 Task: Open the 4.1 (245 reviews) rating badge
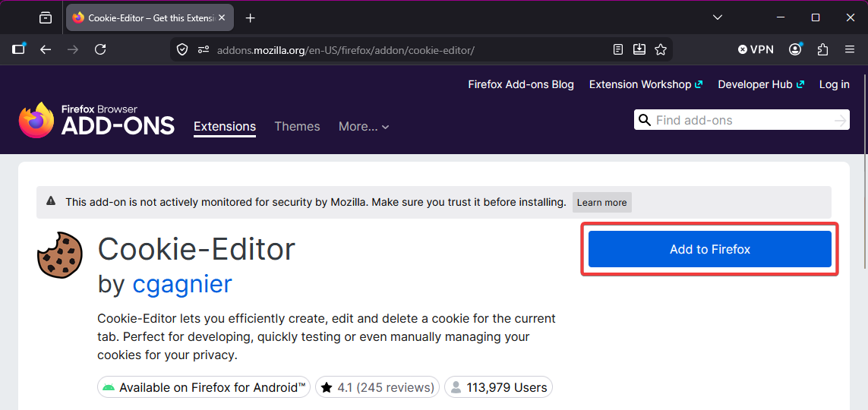(x=377, y=387)
